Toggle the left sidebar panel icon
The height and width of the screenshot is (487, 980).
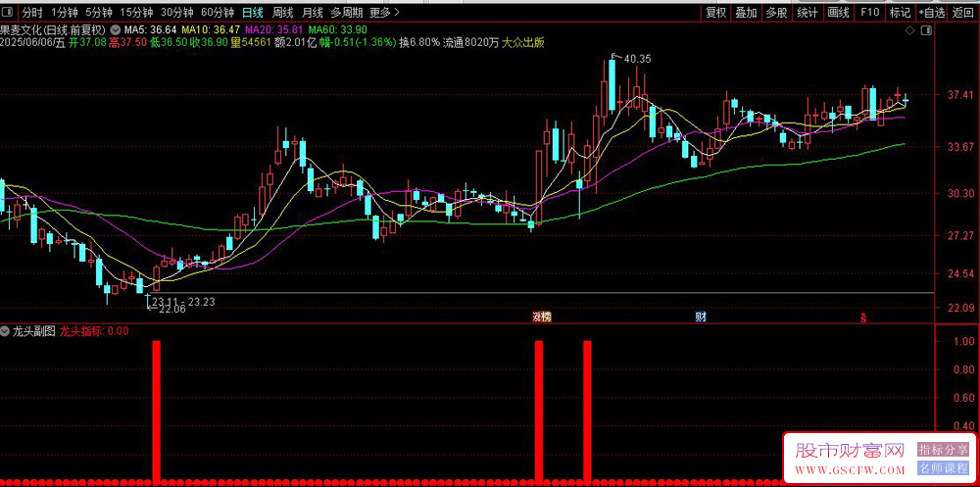8,11
